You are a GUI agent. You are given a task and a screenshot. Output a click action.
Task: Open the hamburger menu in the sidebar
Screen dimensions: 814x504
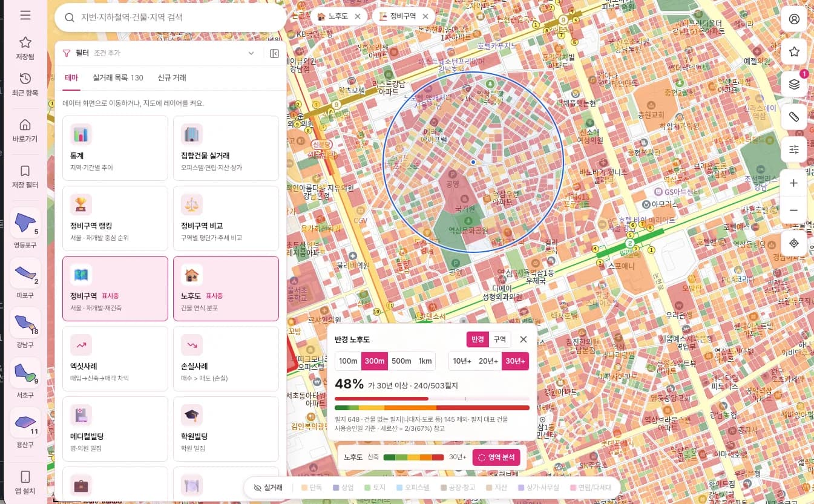click(x=25, y=15)
